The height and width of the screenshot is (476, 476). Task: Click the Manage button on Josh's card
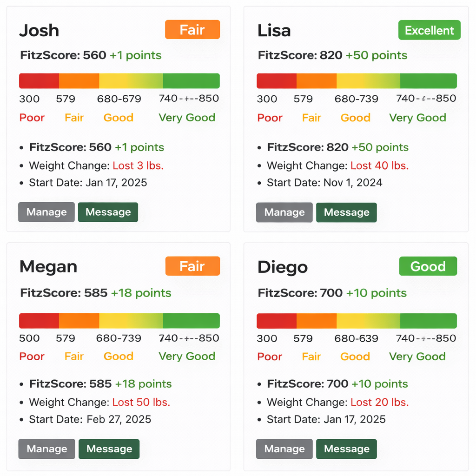click(x=46, y=212)
